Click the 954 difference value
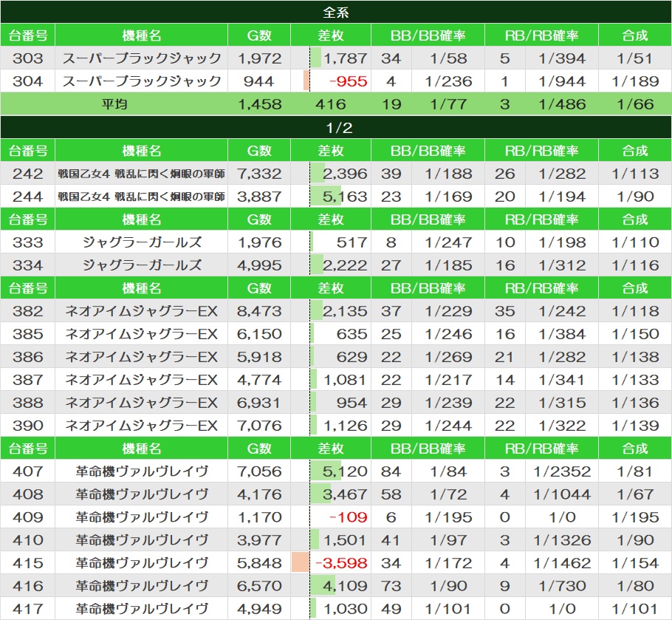Screen dimensions: 672x620 (x=352, y=403)
